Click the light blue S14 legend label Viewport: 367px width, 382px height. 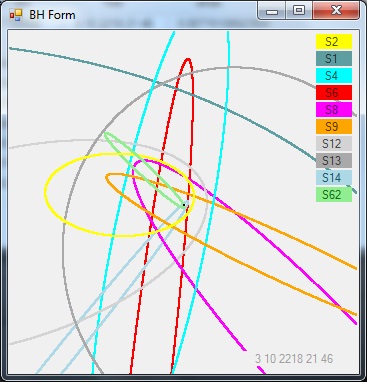click(x=334, y=178)
